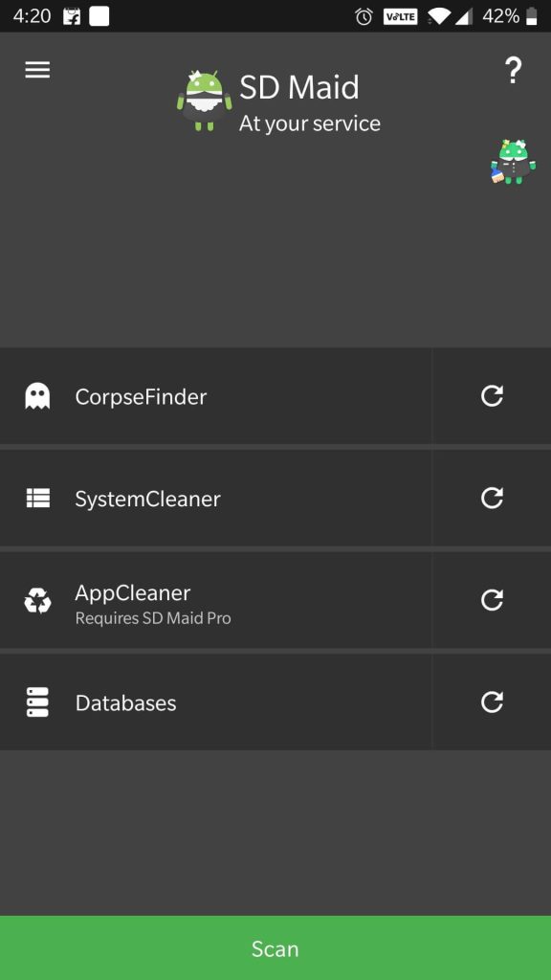The width and height of the screenshot is (551, 980).
Task: Start the green Scan button
Action: pos(275,948)
